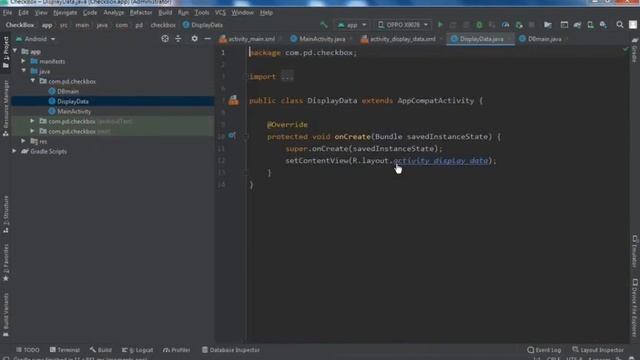Viewport: 640px width, 360px height.
Task: Start debugging with the bug icon
Action: (x=479, y=25)
